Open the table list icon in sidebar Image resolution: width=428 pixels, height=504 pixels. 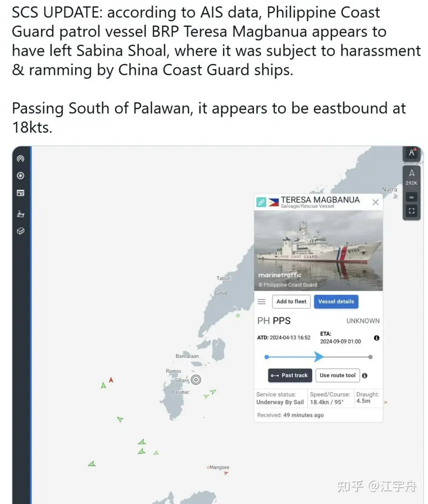[x=21, y=193]
